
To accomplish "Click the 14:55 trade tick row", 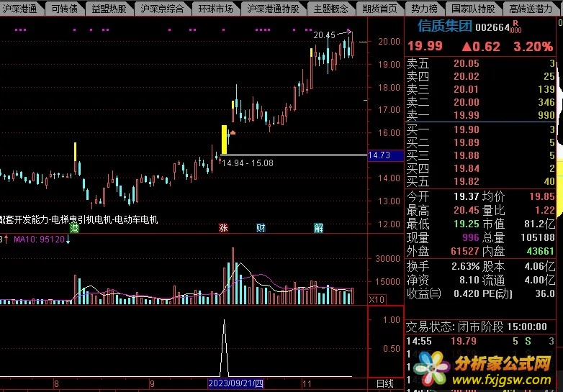I will coord(480,341).
